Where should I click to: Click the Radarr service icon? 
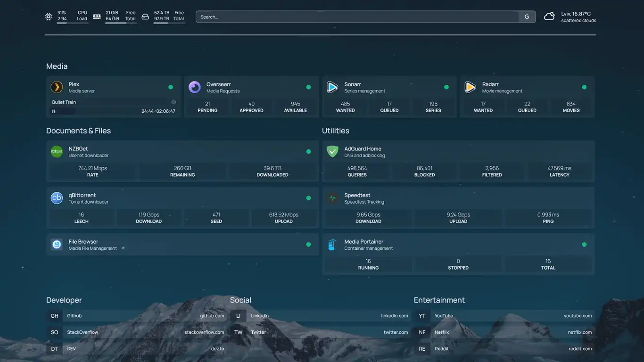click(x=470, y=87)
